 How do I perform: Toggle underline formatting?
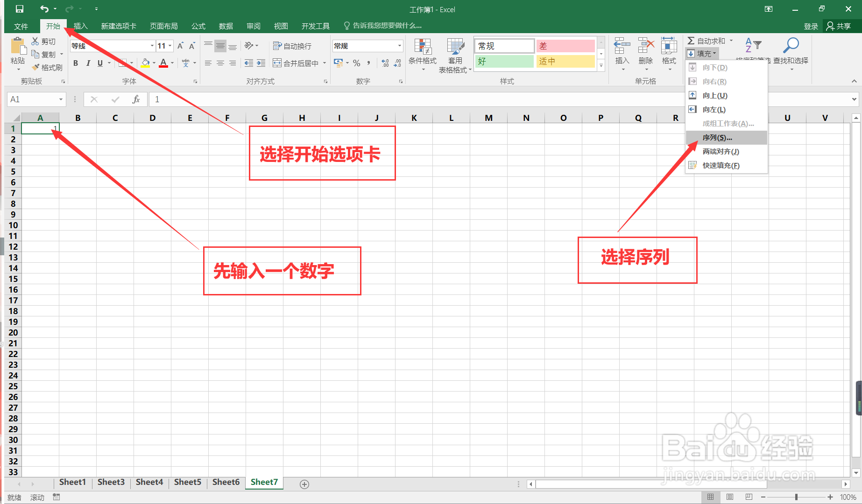coord(99,63)
